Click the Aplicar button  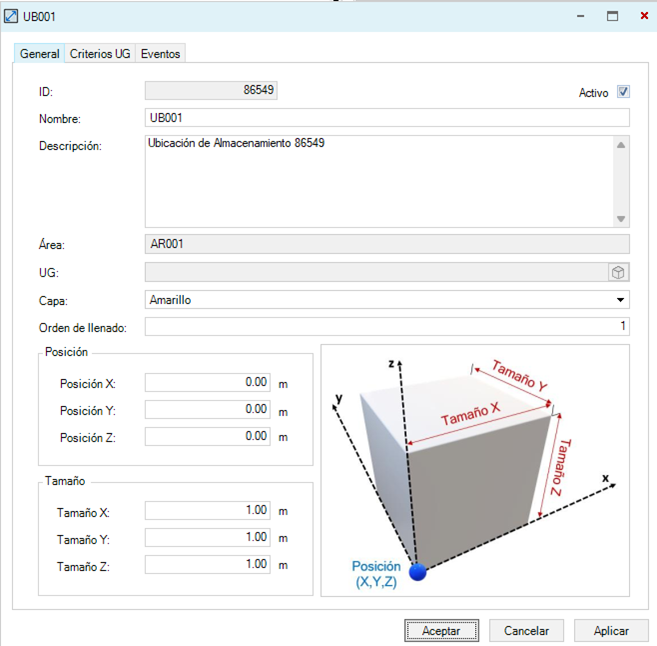click(611, 631)
